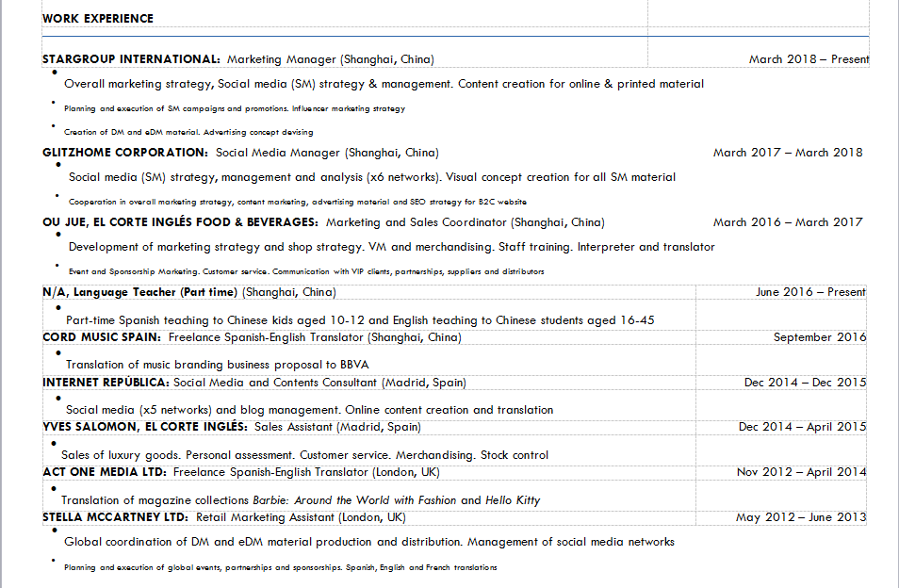Click the WORK EXPERIENCE section heading
Viewport: 899px width, 588px height.
click(x=98, y=18)
